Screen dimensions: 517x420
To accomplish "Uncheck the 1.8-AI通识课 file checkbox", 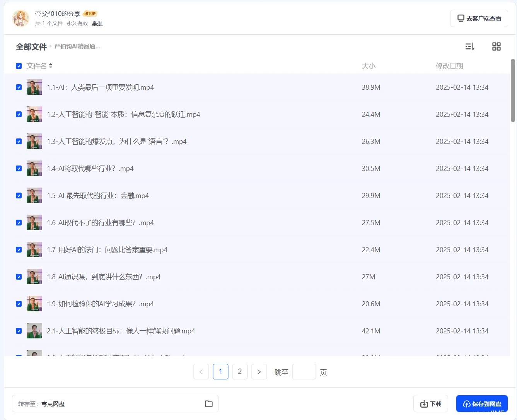I will (19, 277).
